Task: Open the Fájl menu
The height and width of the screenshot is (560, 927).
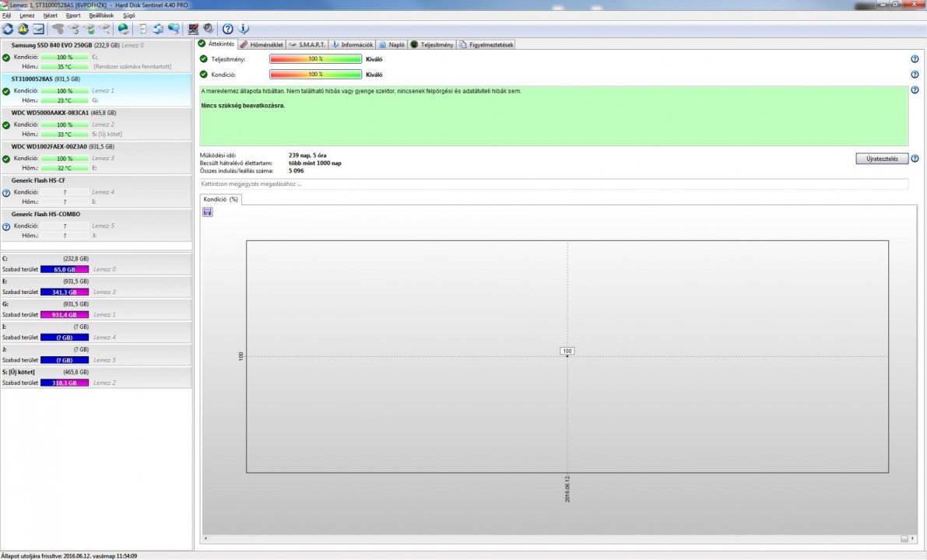Action: (x=6, y=16)
